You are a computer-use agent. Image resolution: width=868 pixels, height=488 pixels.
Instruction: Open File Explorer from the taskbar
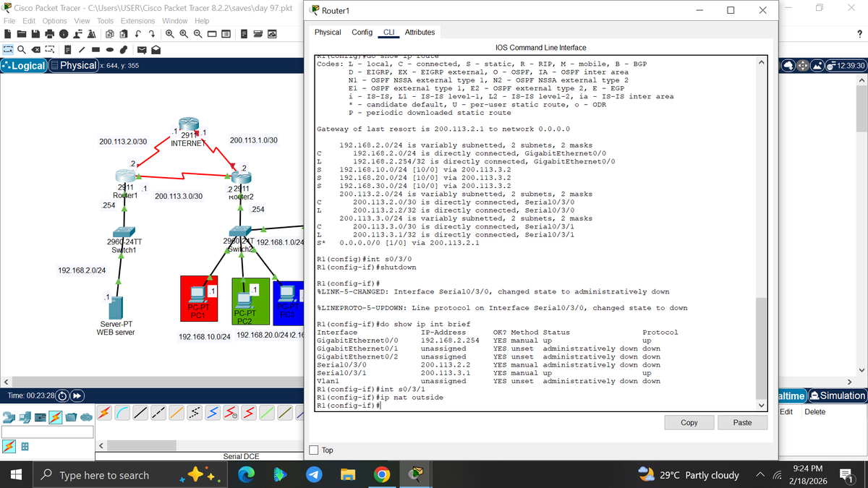point(349,475)
